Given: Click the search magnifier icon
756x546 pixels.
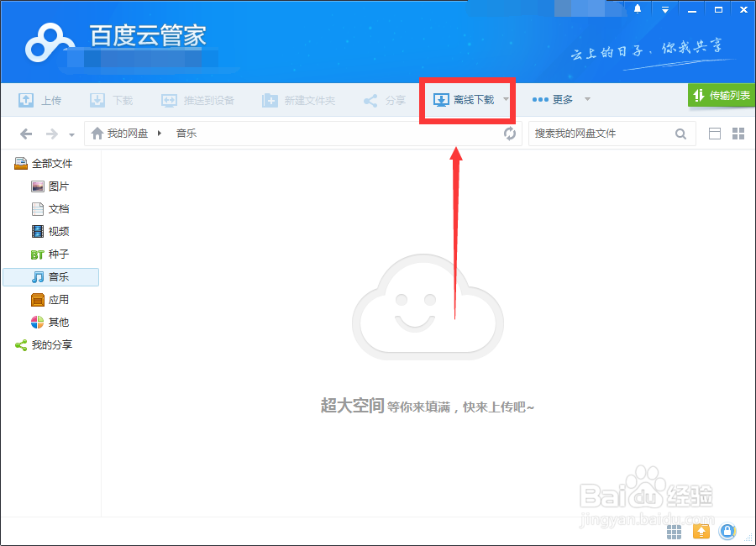Looking at the screenshot, I should point(680,133).
